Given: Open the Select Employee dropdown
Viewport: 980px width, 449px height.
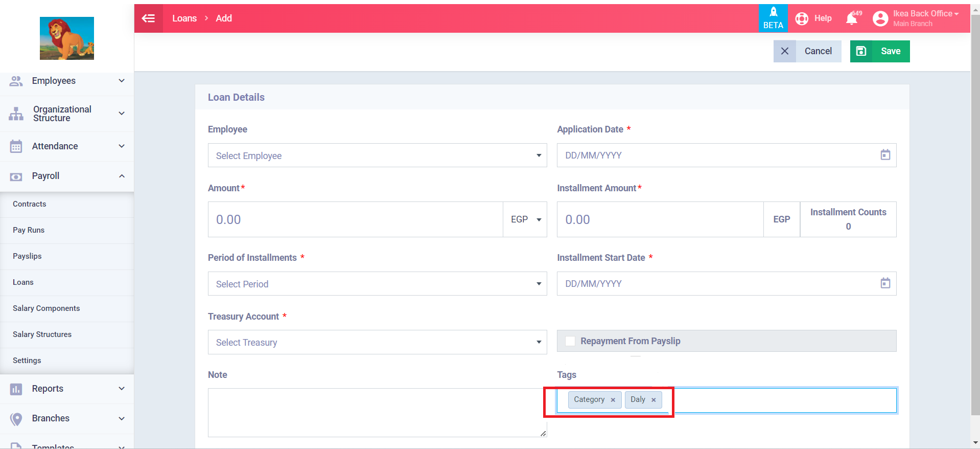Looking at the screenshot, I should point(377,155).
